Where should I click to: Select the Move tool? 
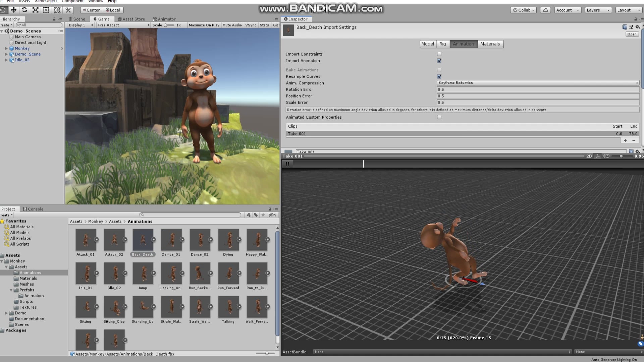[13, 10]
